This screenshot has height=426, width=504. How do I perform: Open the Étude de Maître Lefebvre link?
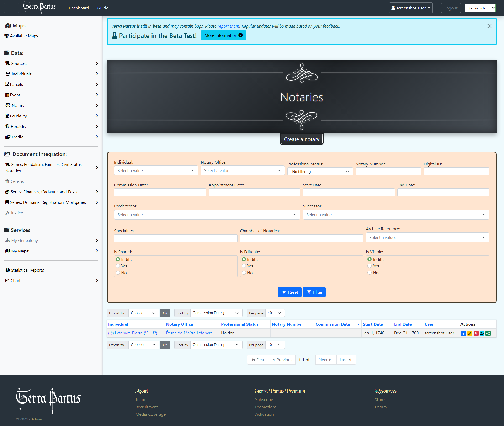click(x=189, y=333)
